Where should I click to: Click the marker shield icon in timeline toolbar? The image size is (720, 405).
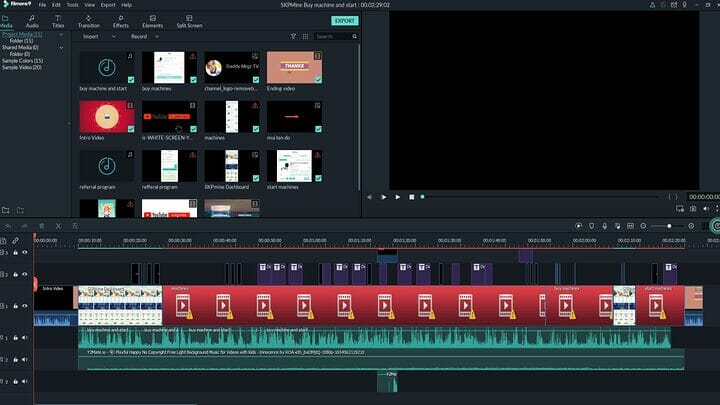click(x=591, y=226)
